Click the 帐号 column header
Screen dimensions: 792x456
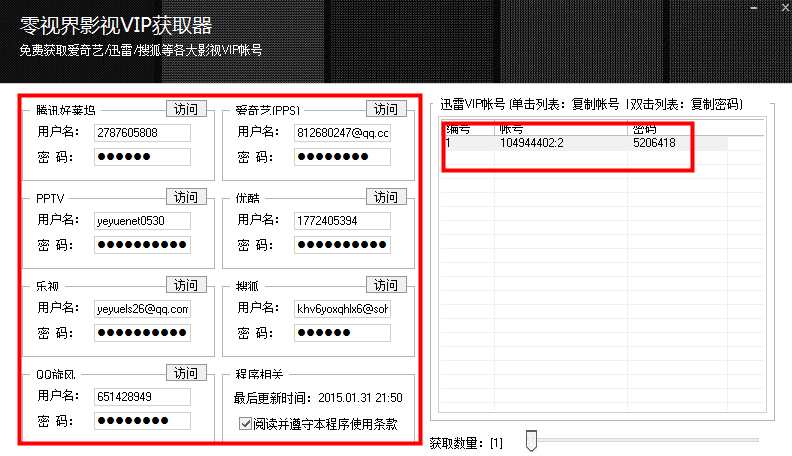pos(561,128)
